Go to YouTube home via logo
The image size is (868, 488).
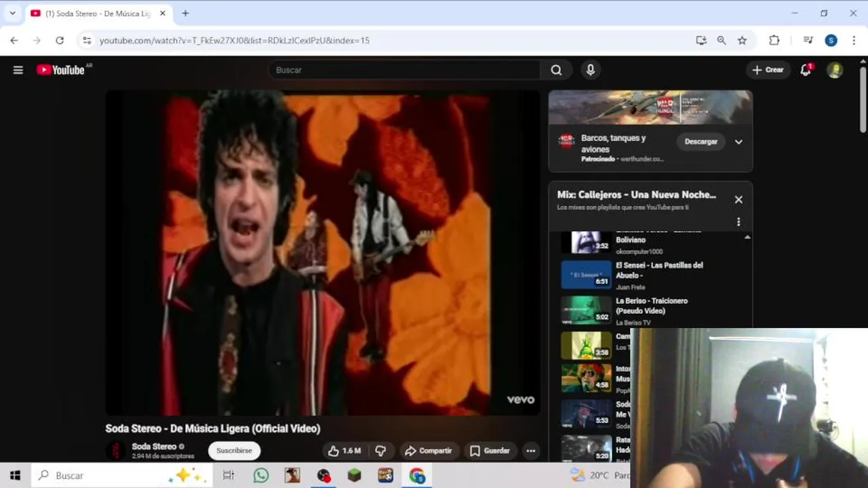60,70
